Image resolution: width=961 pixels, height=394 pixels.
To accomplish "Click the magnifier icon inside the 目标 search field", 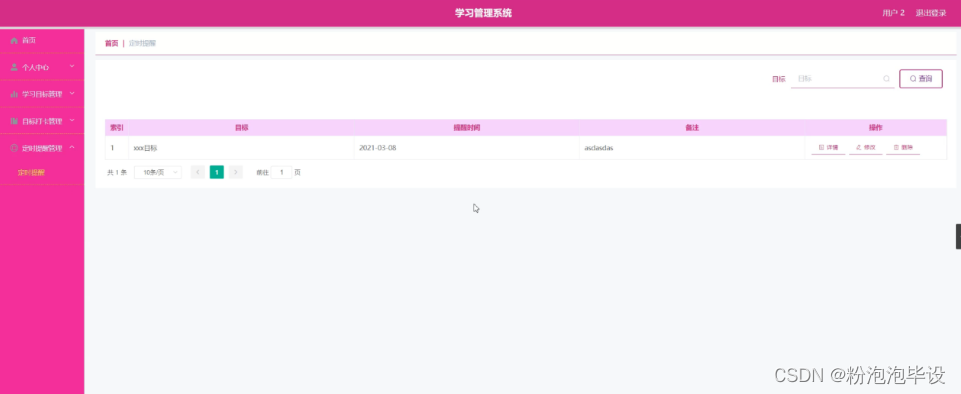I will (886, 78).
